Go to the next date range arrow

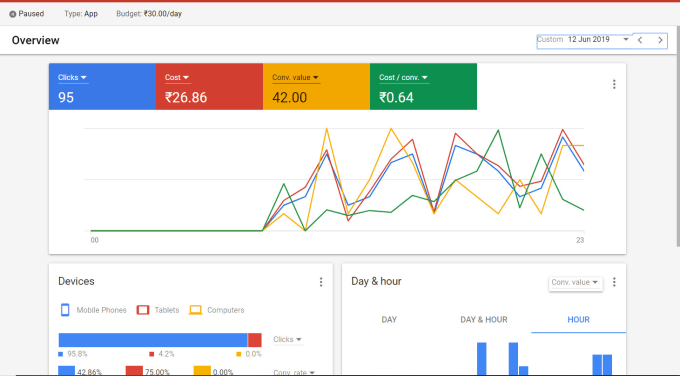[660, 40]
